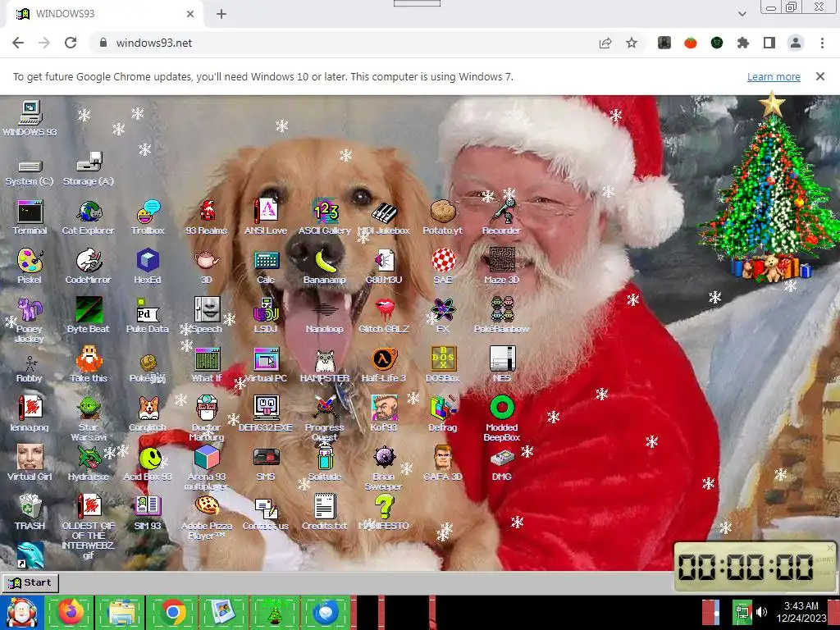Open the Trollbox chat icon
The image size is (840, 630).
tap(148, 217)
